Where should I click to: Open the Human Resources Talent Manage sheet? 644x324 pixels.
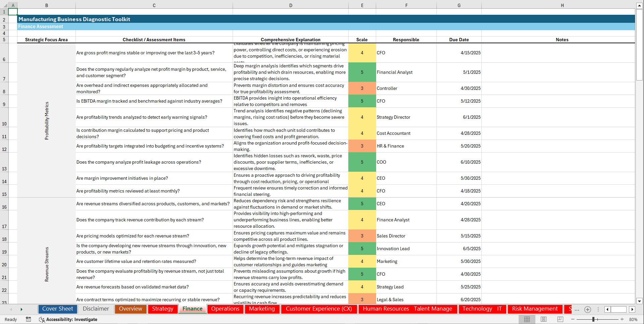point(407,309)
